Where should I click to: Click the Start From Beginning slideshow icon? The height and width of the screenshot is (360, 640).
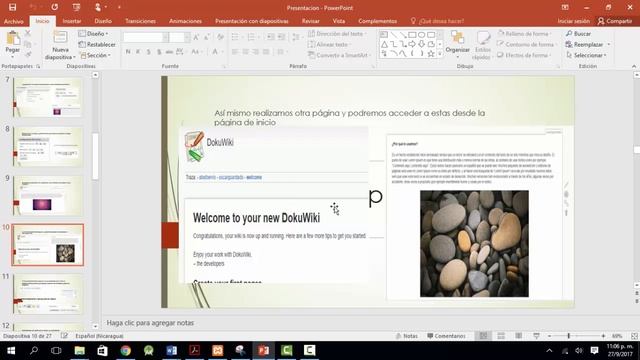(76, 7)
